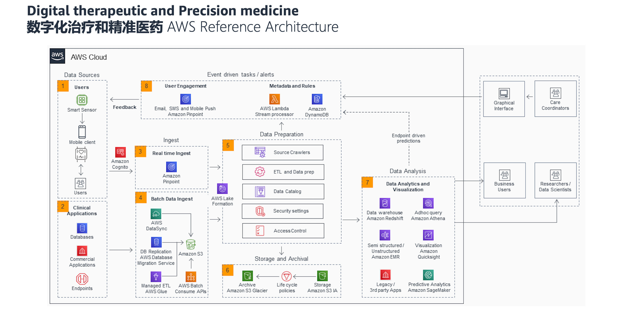Click the Smart Sensor chip icon
644x326 pixels.
82,100
